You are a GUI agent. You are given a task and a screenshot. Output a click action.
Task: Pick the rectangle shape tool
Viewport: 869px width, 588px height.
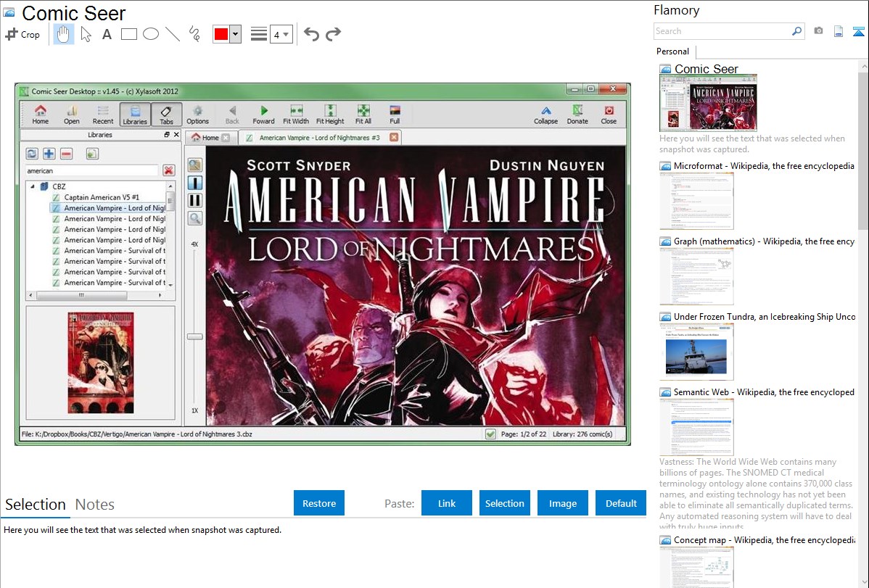(x=129, y=34)
